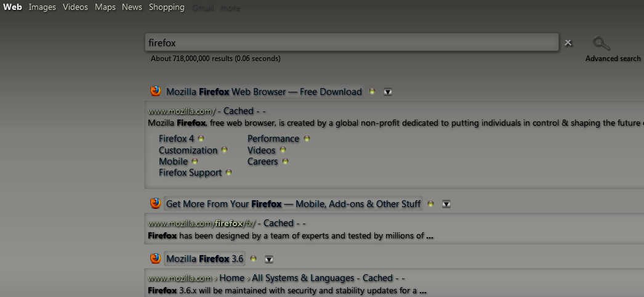Expand dropdown arrow after Mozilla Firefox 3.6 result

[268, 259]
